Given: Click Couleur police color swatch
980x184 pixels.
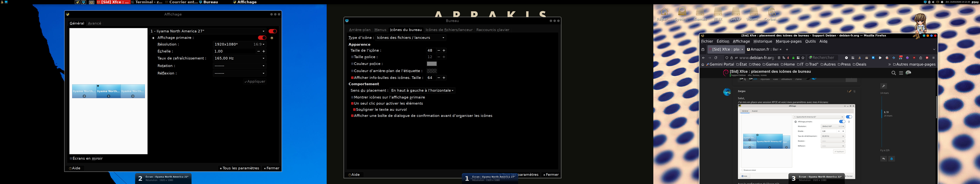Looking at the screenshot, I should click(431, 64).
